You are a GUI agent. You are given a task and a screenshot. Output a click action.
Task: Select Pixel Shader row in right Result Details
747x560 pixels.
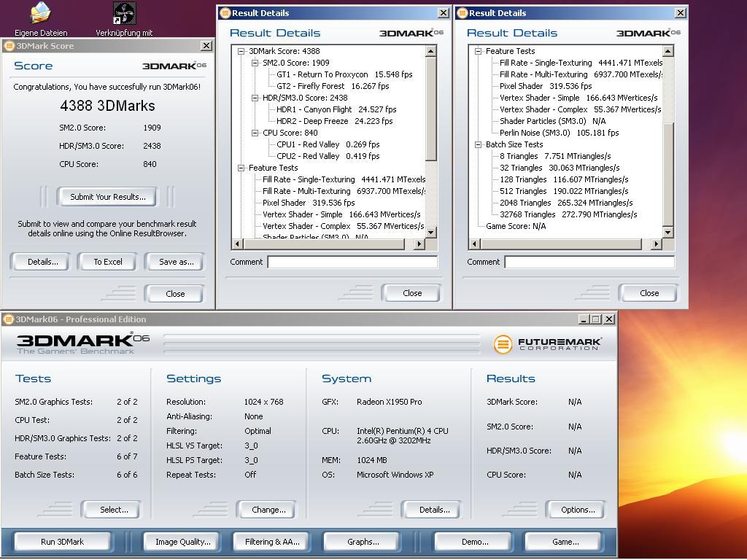click(546, 86)
